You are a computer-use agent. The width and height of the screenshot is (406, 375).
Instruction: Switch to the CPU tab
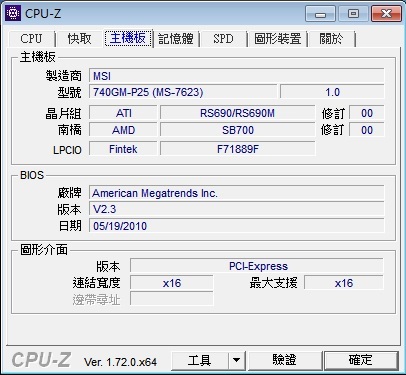31,39
